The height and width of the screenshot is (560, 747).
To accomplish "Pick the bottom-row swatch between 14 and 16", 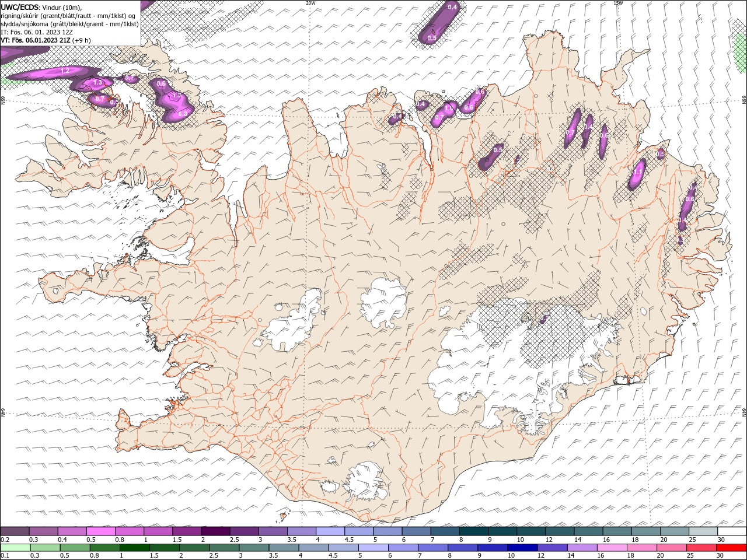I will coord(582,548).
